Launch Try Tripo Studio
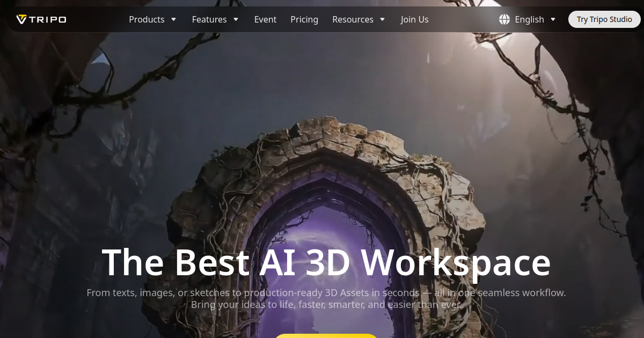Viewport: 644px width, 338px height. click(x=604, y=19)
